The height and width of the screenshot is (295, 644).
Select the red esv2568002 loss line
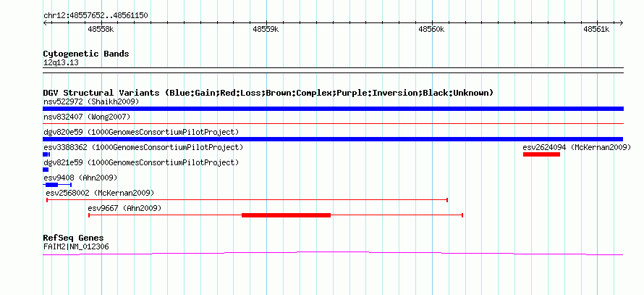click(x=247, y=200)
